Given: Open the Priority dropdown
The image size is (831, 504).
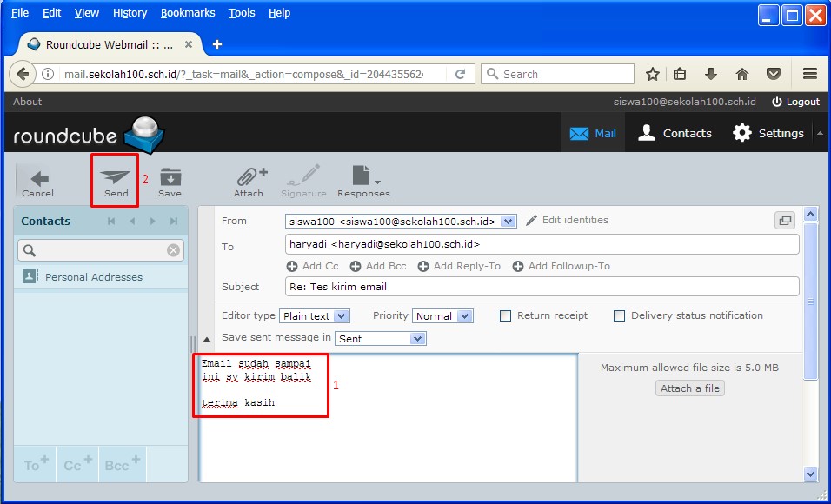Looking at the screenshot, I should [442, 316].
